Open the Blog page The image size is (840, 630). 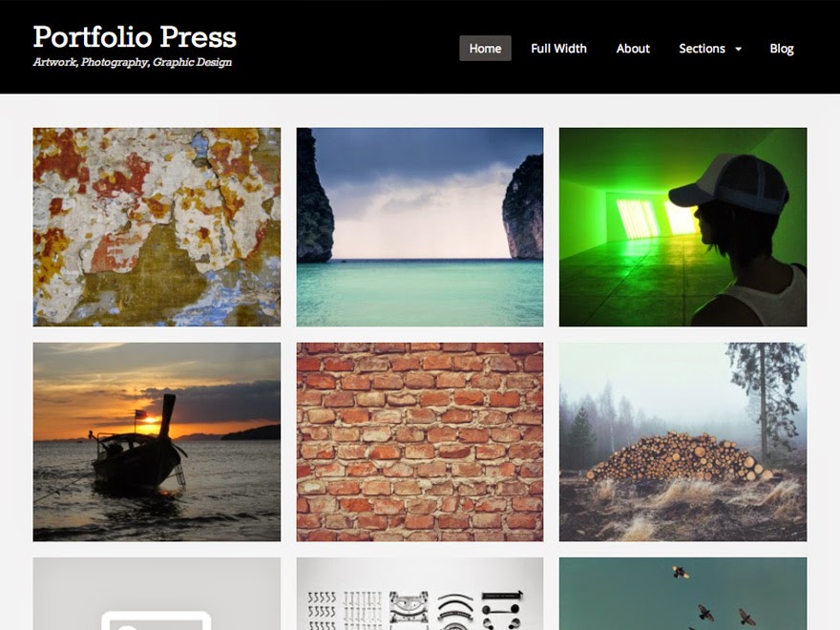point(781,49)
